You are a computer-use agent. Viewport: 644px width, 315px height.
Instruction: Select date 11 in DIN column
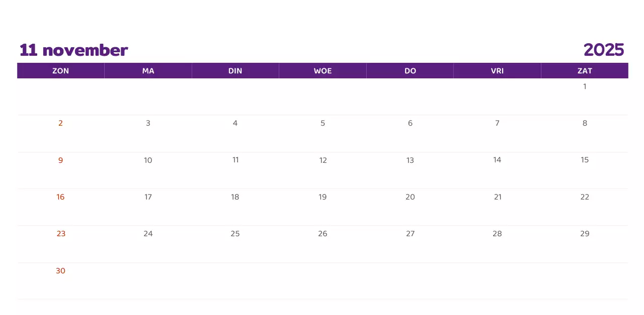coord(235,160)
